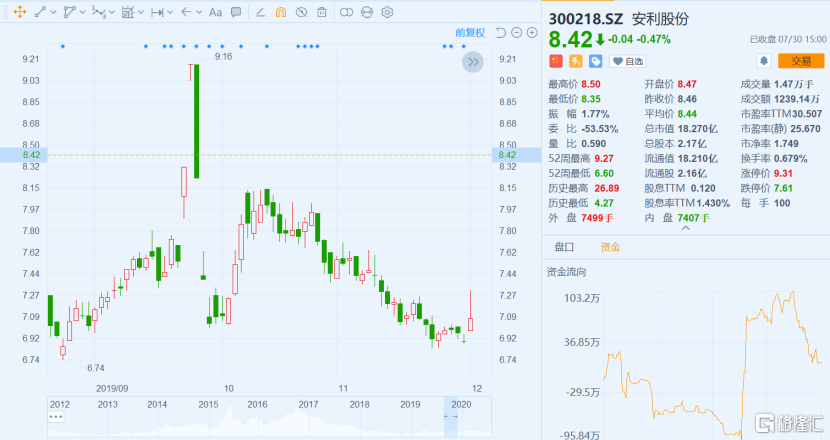
Task: Click the 换手率 0.679% value
Action: click(790, 158)
